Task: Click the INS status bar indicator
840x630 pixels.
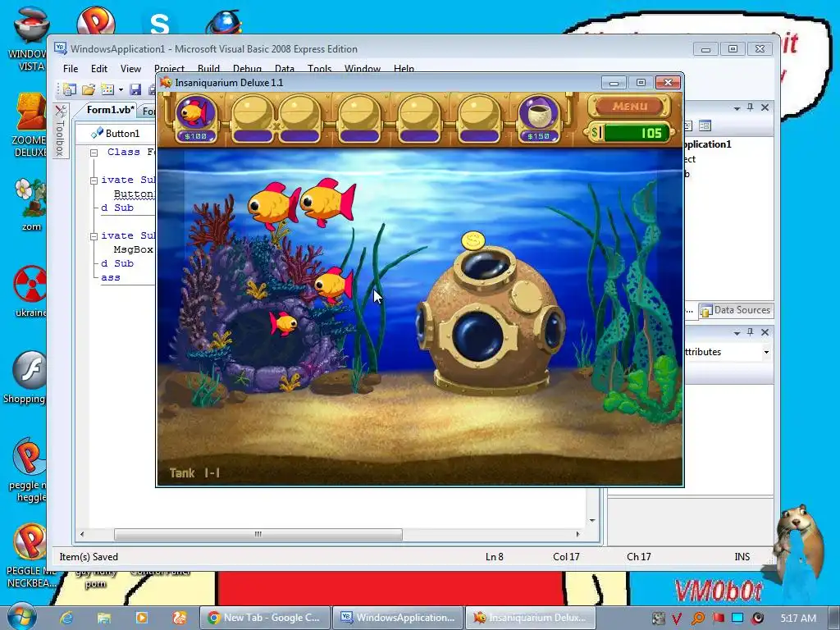Action: click(x=742, y=557)
